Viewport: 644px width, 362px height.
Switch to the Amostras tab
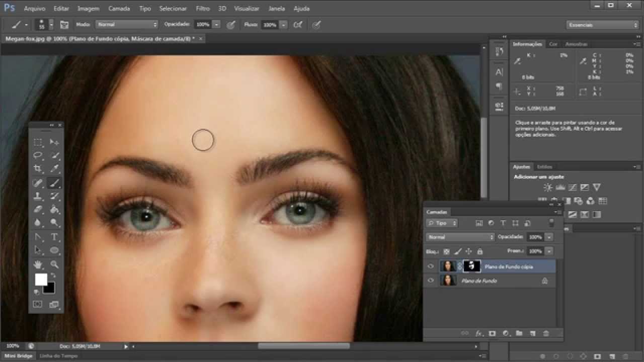pyautogui.click(x=576, y=44)
